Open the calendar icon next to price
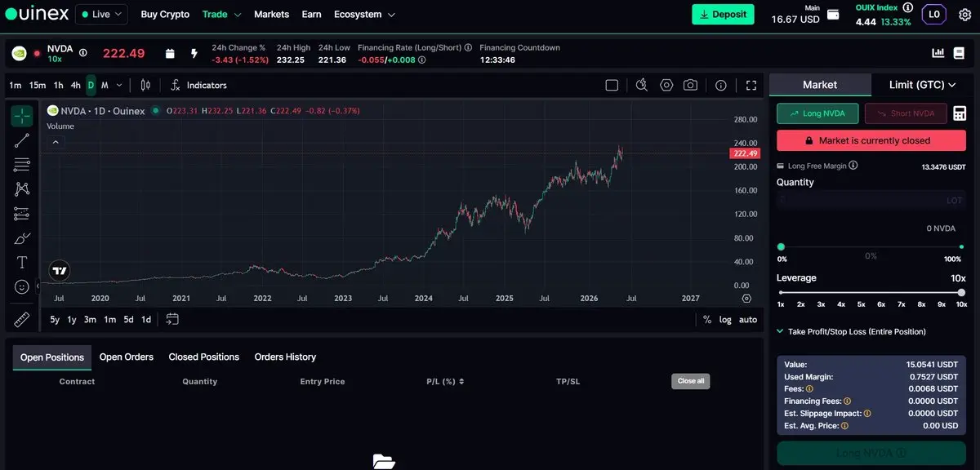980x470 pixels. click(170, 53)
